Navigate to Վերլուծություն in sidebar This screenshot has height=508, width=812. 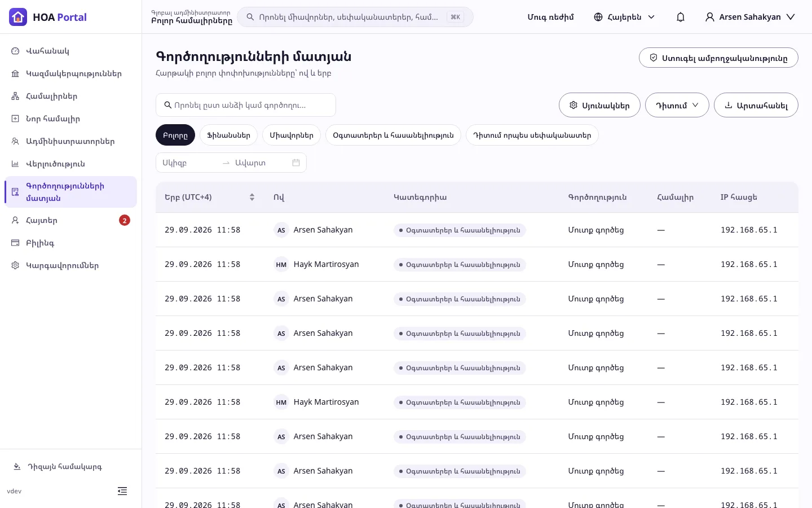pos(70,164)
